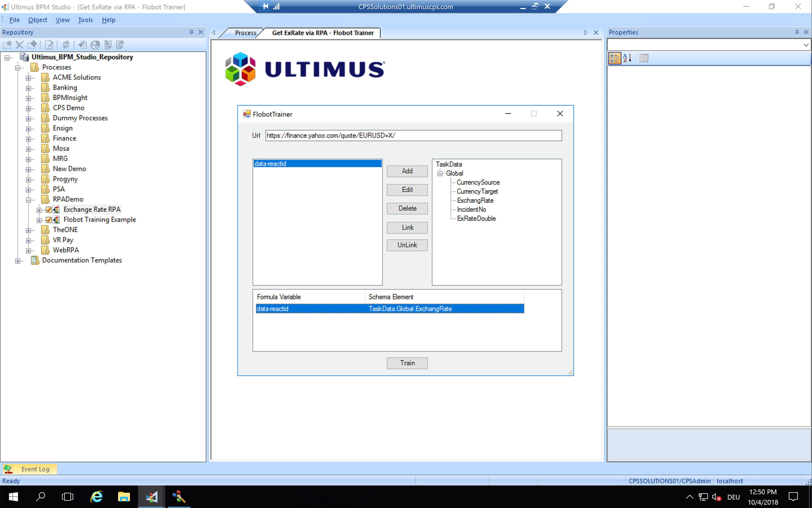This screenshot has width=812, height=508.
Task: Click the new folder icon in Repository toolbar
Action: 7,45
